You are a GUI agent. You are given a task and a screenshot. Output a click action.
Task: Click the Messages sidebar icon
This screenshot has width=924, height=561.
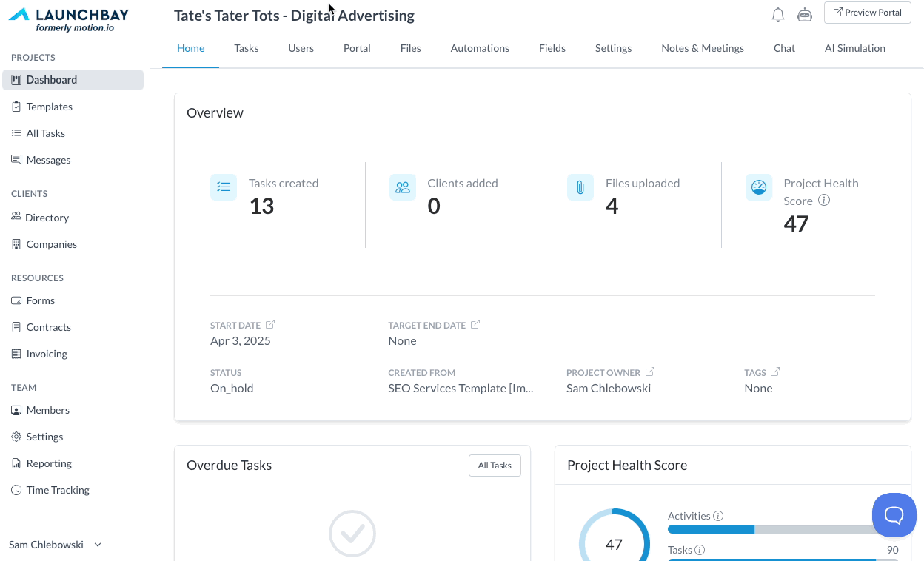coord(16,160)
